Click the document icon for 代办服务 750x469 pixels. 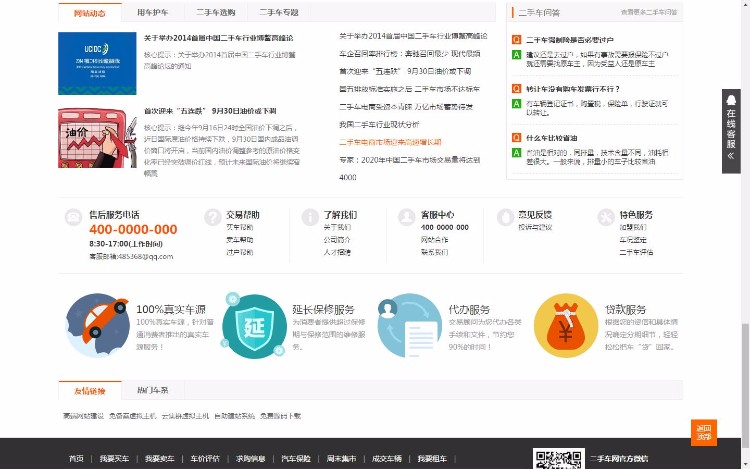point(409,325)
